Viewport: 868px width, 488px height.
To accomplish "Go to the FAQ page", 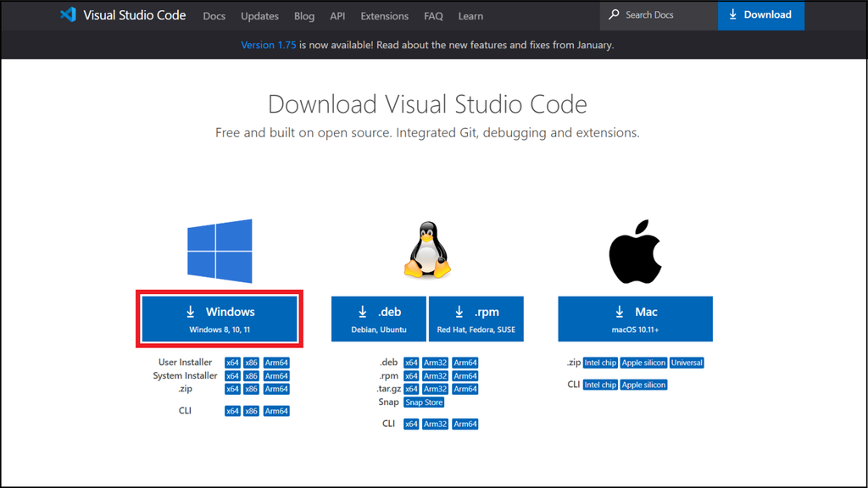I will [x=433, y=15].
